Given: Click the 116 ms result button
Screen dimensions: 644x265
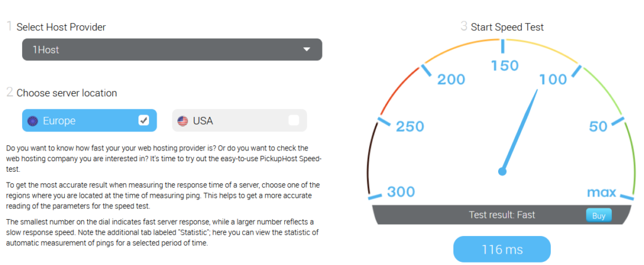Looking at the screenshot, I should [x=502, y=249].
